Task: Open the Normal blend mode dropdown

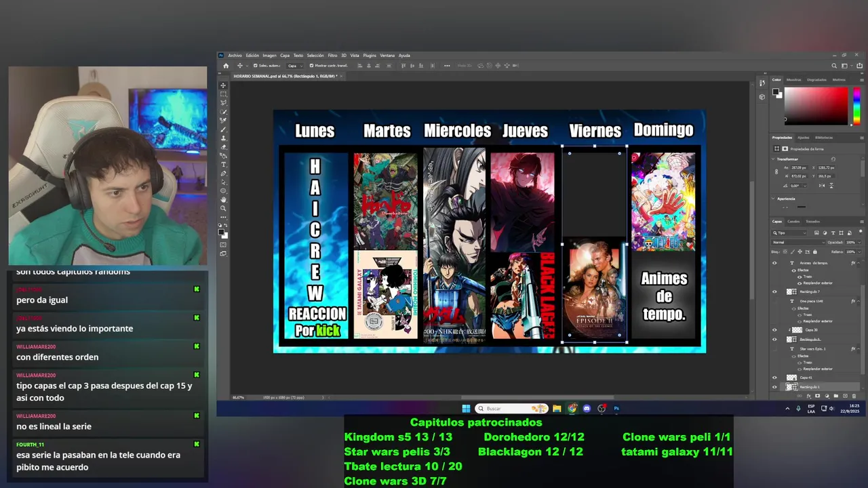Action: pos(798,242)
